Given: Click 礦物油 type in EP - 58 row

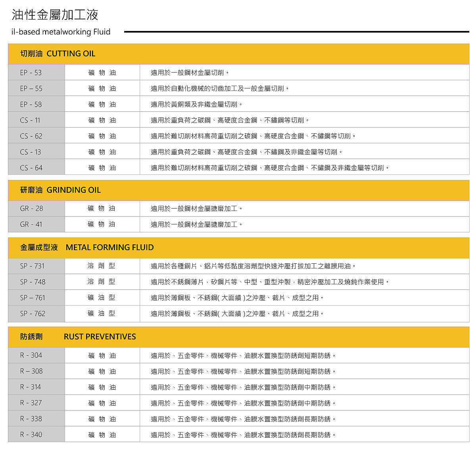Looking at the screenshot, I should (102, 104).
